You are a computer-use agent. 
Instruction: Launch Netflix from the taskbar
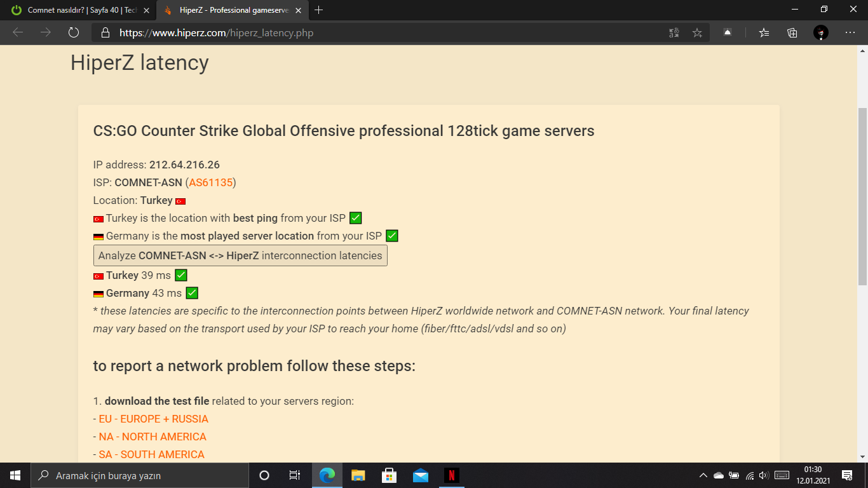click(x=451, y=475)
